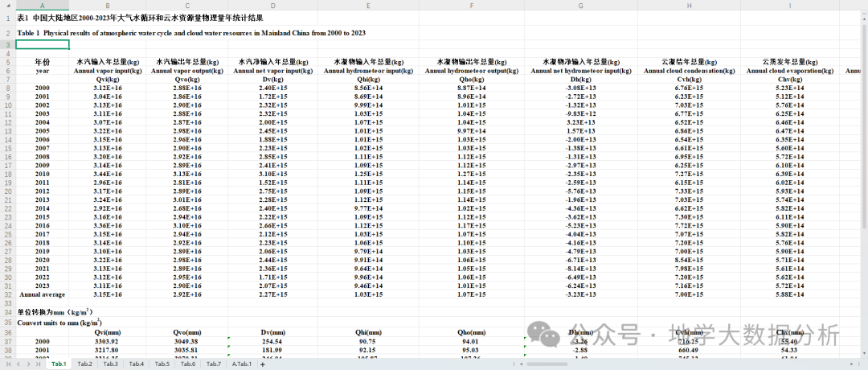Click the 'Cvh(kg)' symbol cell

[690, 79]
